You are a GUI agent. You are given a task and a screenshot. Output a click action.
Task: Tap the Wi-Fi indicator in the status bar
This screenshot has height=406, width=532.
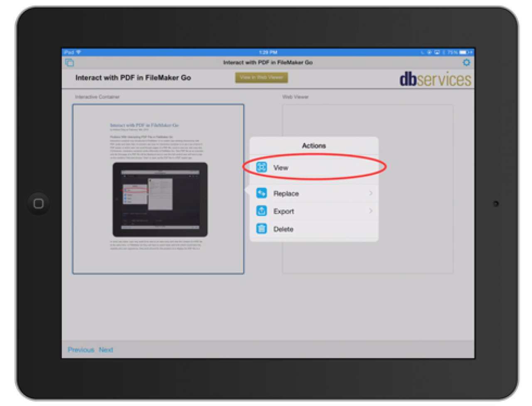click(x=79, y=52)
